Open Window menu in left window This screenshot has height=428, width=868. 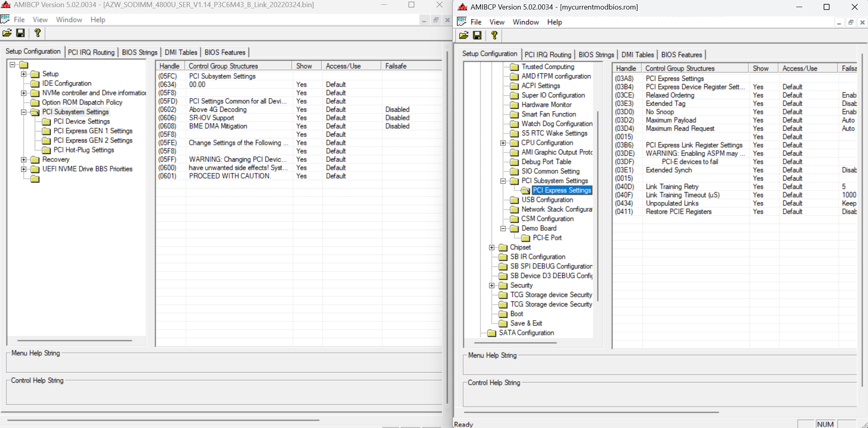[x=69, y=19]
